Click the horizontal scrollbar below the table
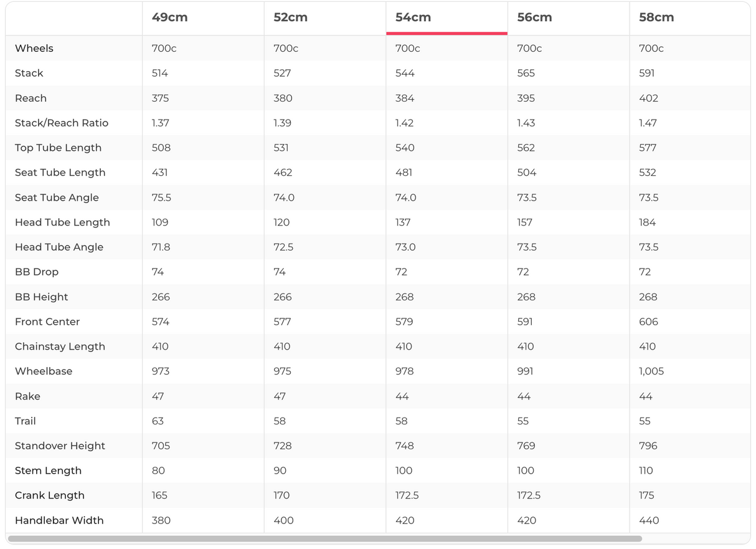 [x=324, y=538]
